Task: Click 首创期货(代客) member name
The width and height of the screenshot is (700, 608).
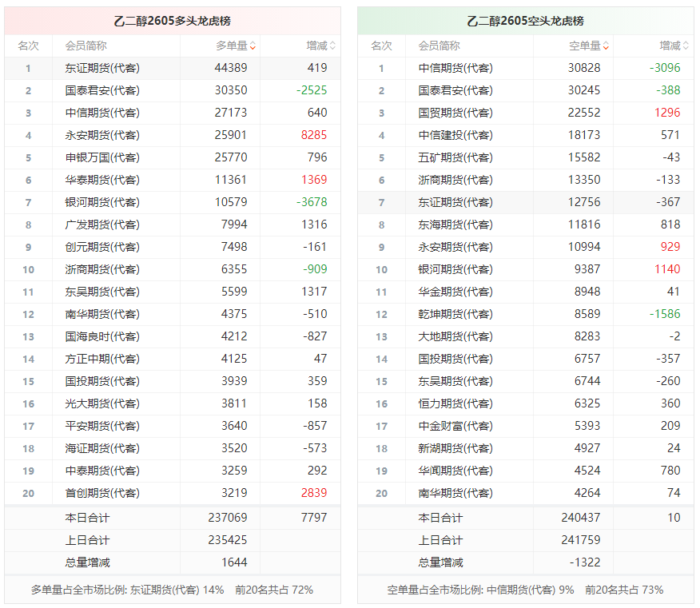Action: click(x=102, y=493)
